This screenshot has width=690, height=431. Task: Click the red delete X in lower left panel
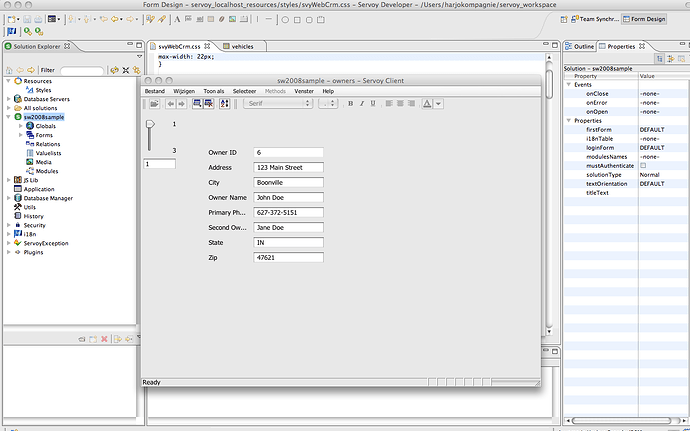click(x=104, y=339)
